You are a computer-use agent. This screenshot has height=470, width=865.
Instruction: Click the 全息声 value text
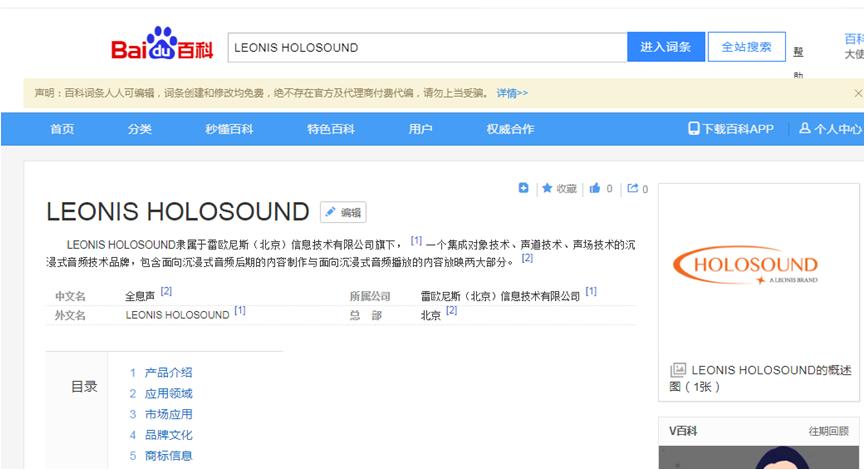tap(140, 296)
